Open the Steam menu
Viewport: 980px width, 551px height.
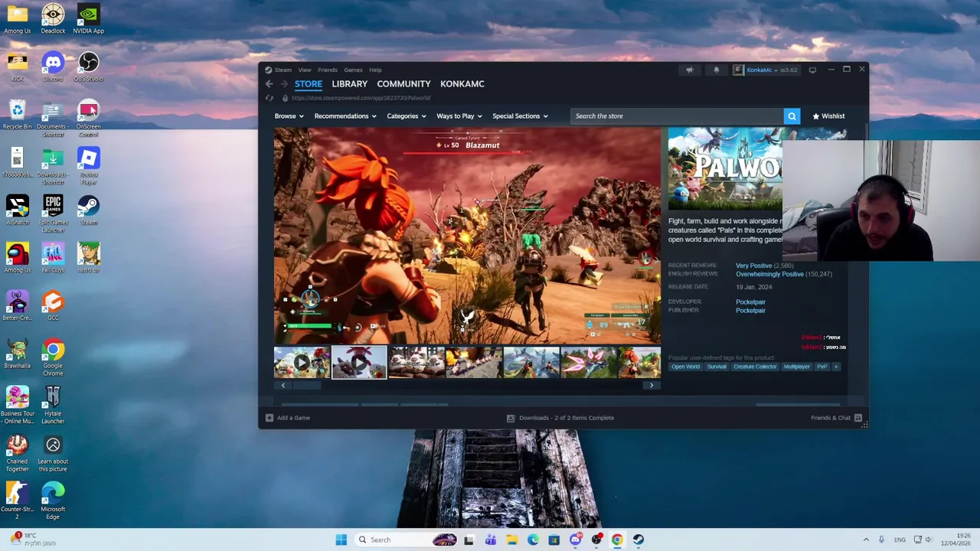coord(283,70)
